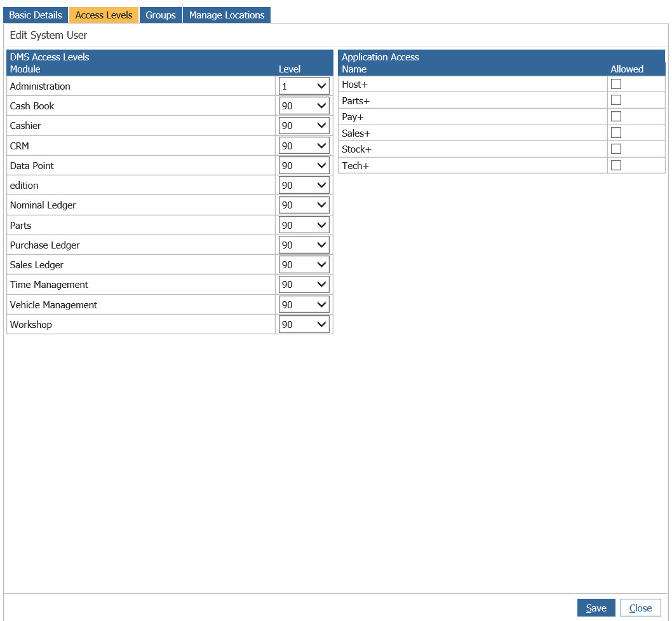Screen dimensions: 672x621
Task: Go to the Manage Locations tab
Action: point(227,15)
